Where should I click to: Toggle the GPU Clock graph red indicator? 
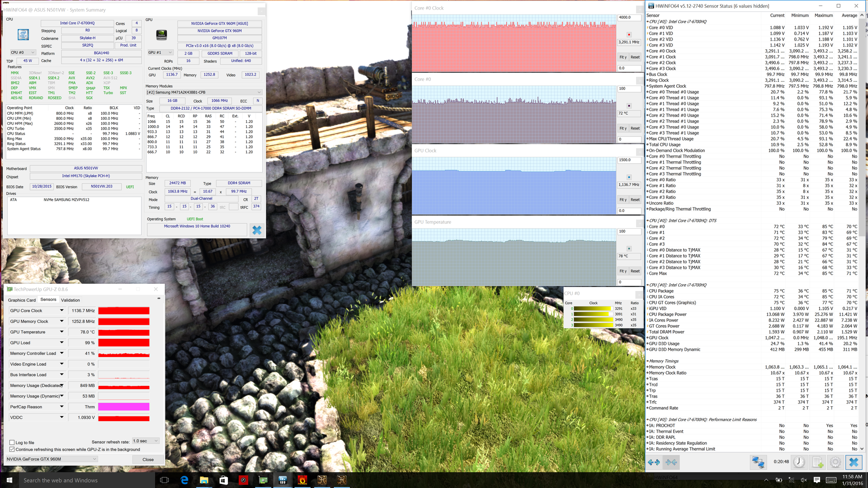tap(629, 177)
